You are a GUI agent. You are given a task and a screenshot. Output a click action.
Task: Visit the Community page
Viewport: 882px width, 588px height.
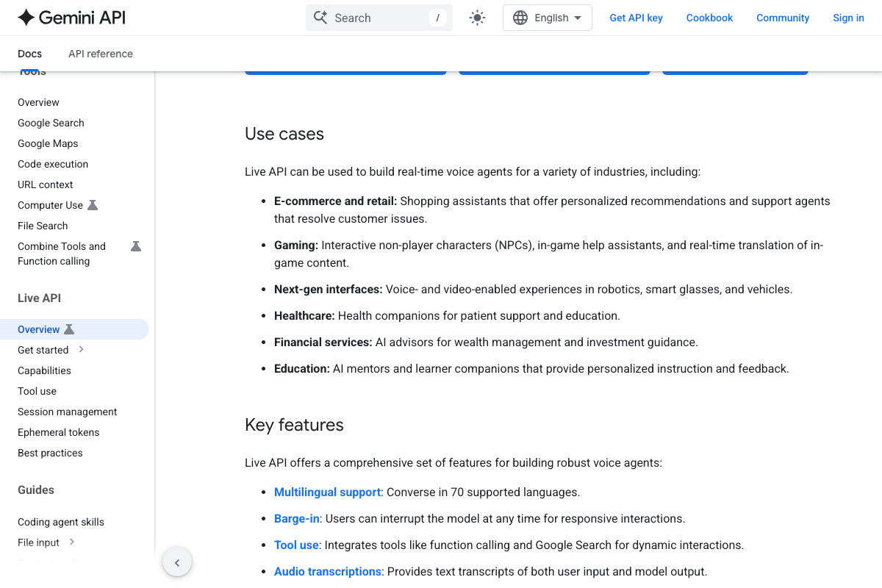(x=782, y=17)
